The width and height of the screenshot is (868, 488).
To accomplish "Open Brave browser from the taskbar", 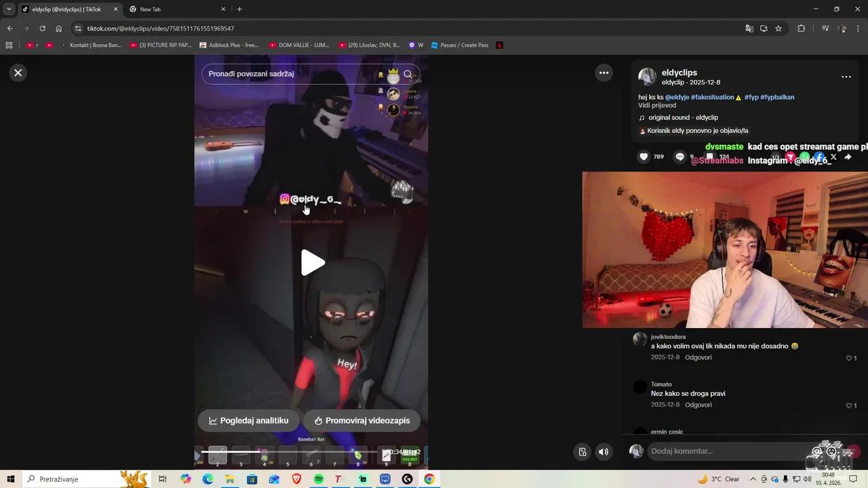I will point(296,479).
